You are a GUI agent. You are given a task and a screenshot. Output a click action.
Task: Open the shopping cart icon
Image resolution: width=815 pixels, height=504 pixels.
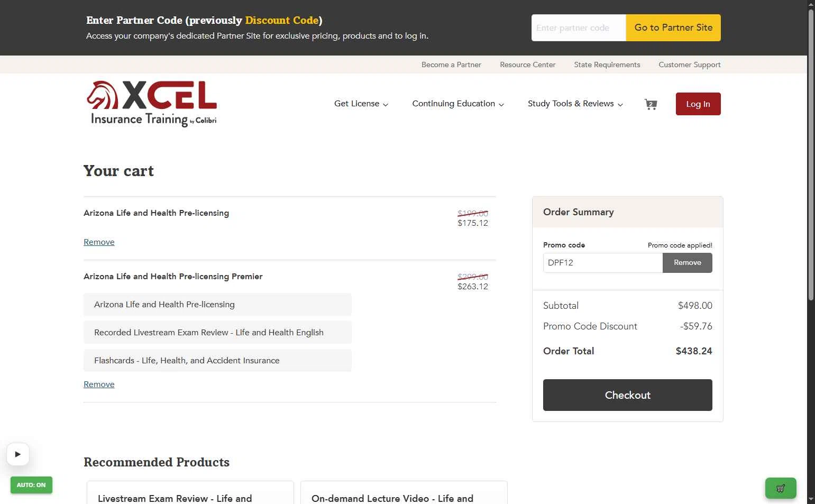coord(651,104)
